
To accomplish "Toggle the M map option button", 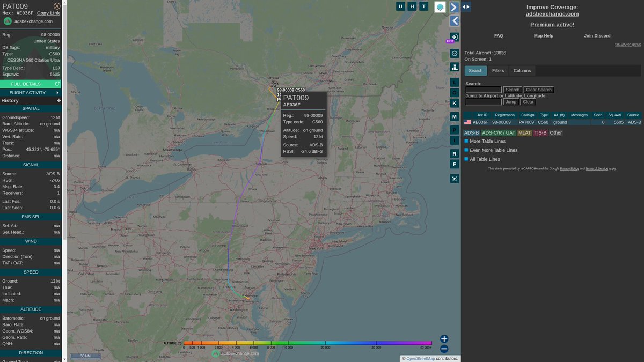I will [x=455, y=116].
